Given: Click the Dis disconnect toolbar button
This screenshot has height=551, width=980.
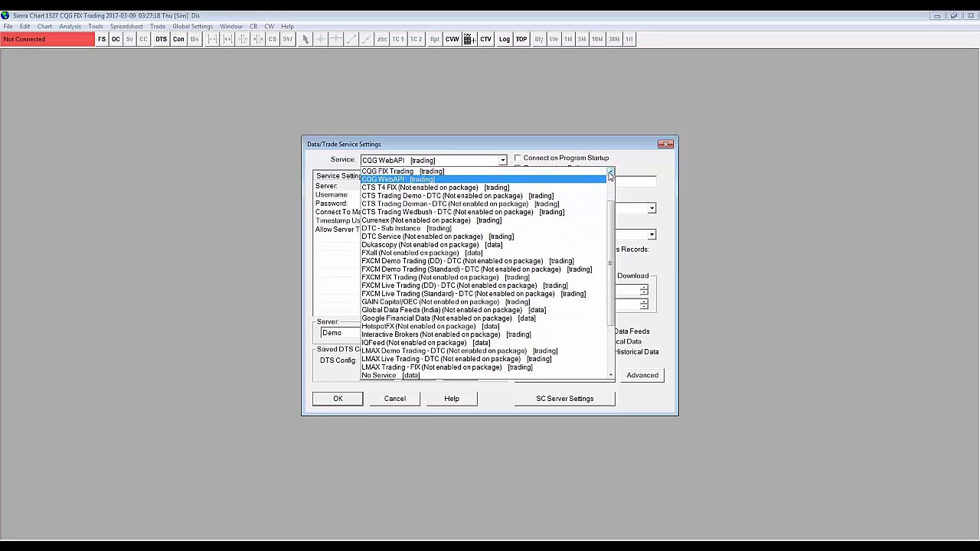Looking at the screenshot, I should click(194, 39).
